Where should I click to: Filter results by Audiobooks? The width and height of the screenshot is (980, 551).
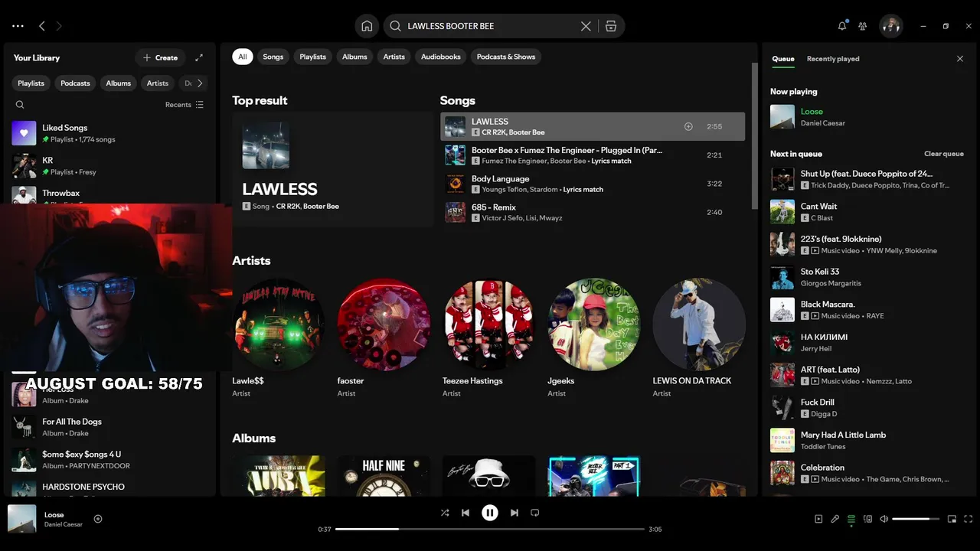coord(441,57)
